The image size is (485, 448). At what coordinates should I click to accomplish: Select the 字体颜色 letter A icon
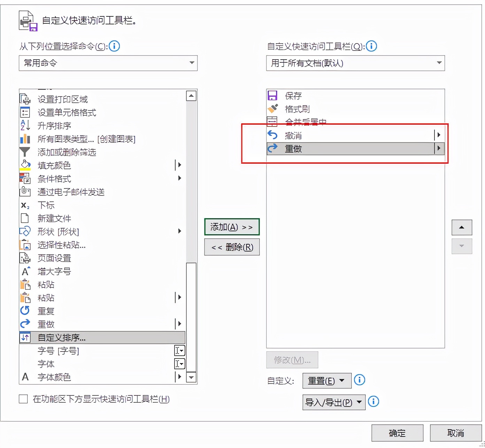tap(25, 377)
